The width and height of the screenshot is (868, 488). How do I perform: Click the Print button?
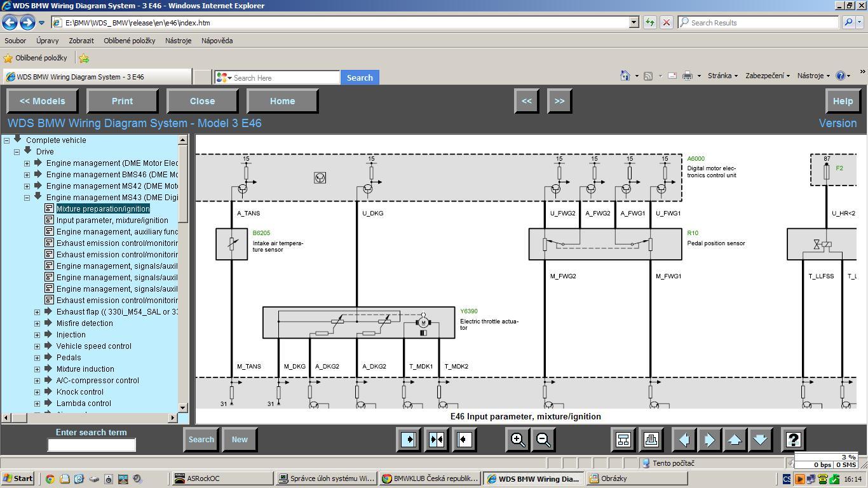(122, 101)
